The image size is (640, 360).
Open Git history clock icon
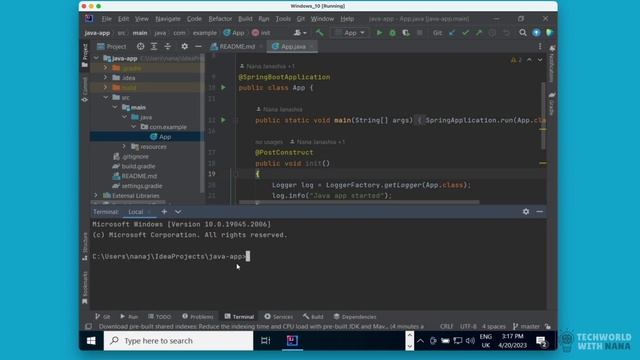pos(492,33)
